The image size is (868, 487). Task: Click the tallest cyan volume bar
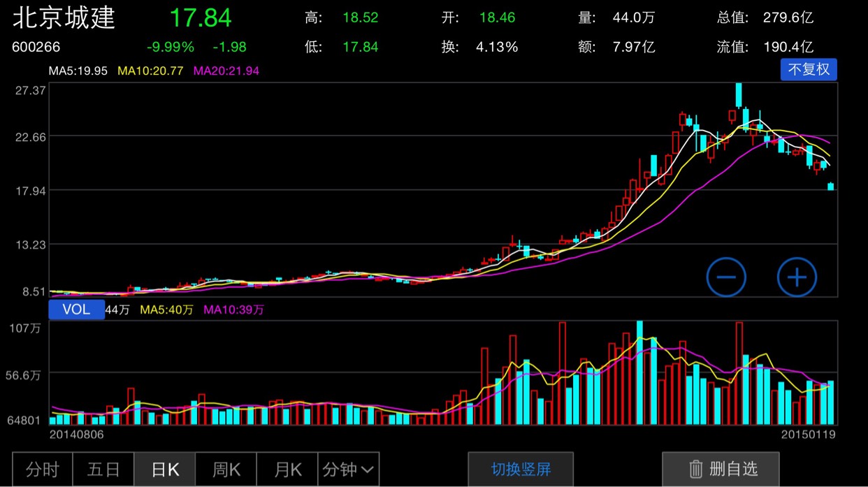(639, 372)
